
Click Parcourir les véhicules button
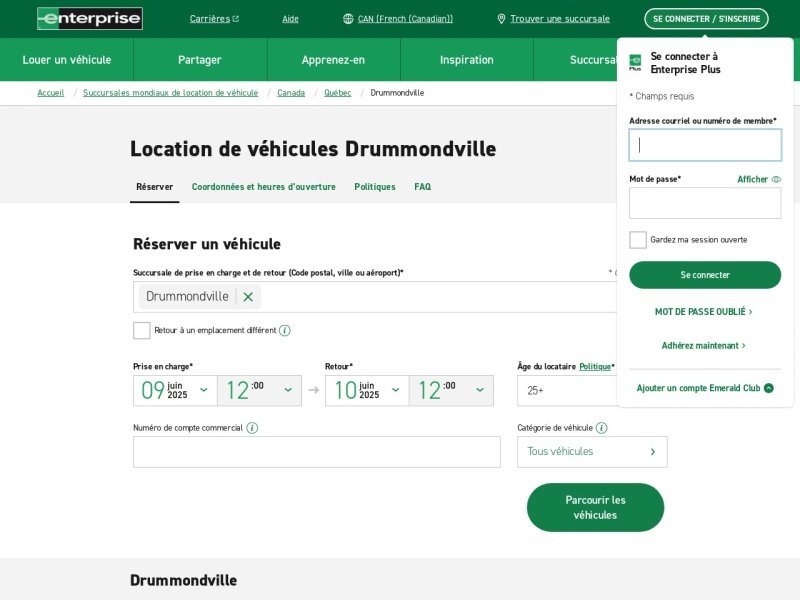click(595, 508)
